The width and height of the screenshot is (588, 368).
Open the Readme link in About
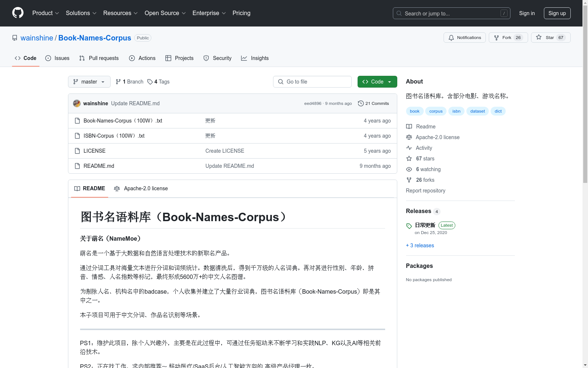(x=421, y=127)
